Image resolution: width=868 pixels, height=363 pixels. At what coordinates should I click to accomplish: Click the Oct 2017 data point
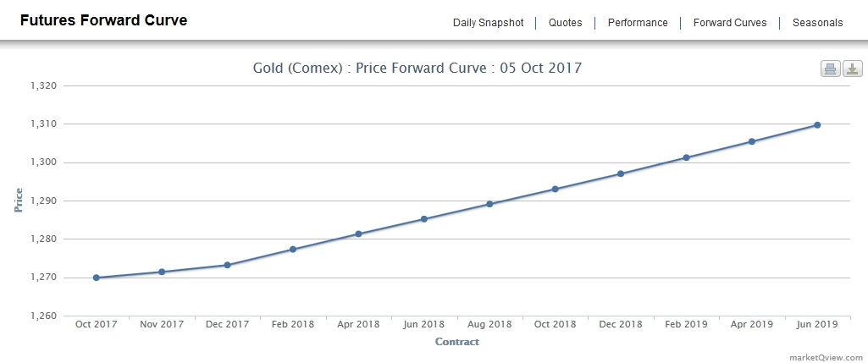click(96, 278)
